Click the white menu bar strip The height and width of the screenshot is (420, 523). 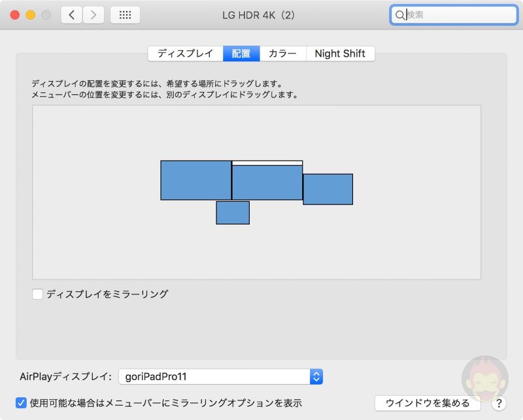click(267, 163)
